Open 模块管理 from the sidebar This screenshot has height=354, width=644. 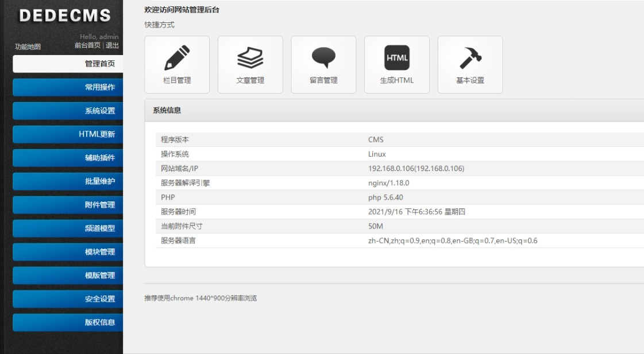tap(67, 252)
